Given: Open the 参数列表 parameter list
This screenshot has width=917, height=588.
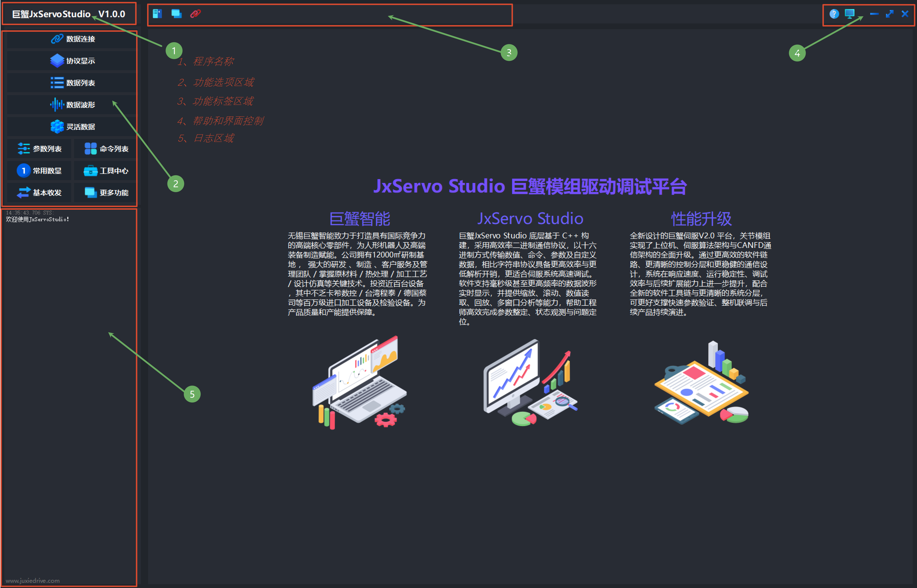Looking at the screenshot, I should pos(39,149).
